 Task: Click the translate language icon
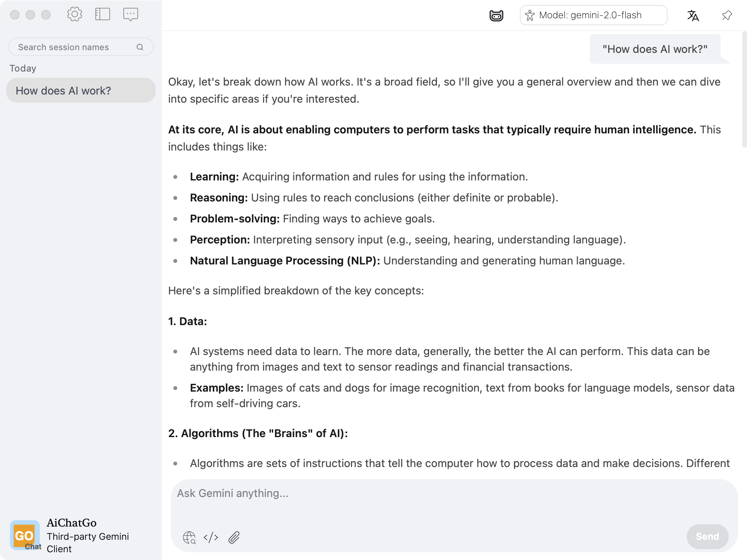(693, 16)
